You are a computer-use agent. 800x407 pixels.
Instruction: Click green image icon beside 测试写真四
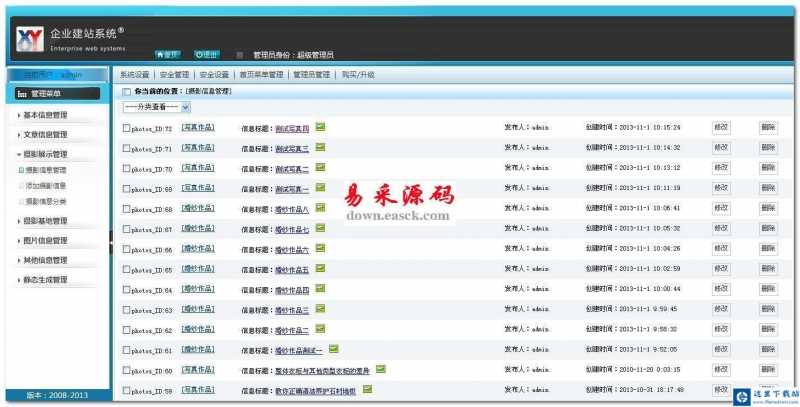320,127
